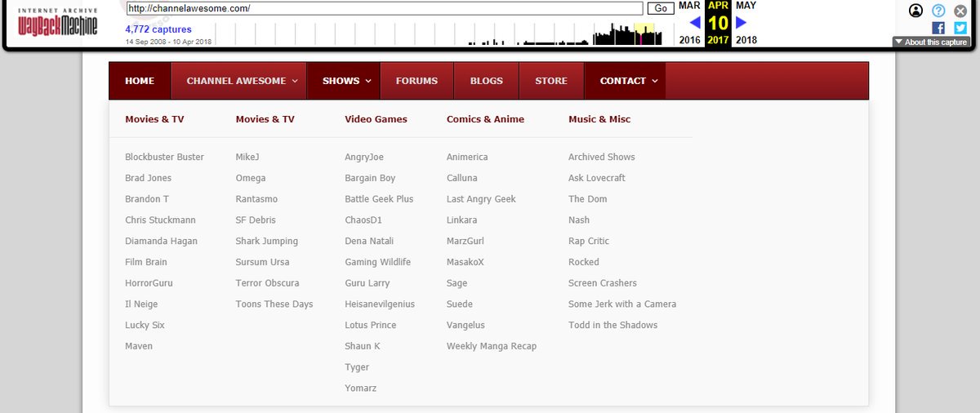The height and width of the screenshot is (413, 980).
Task: Open Diamanda Hagan show page
Action: pyautogui.click(x=161, y=242)
